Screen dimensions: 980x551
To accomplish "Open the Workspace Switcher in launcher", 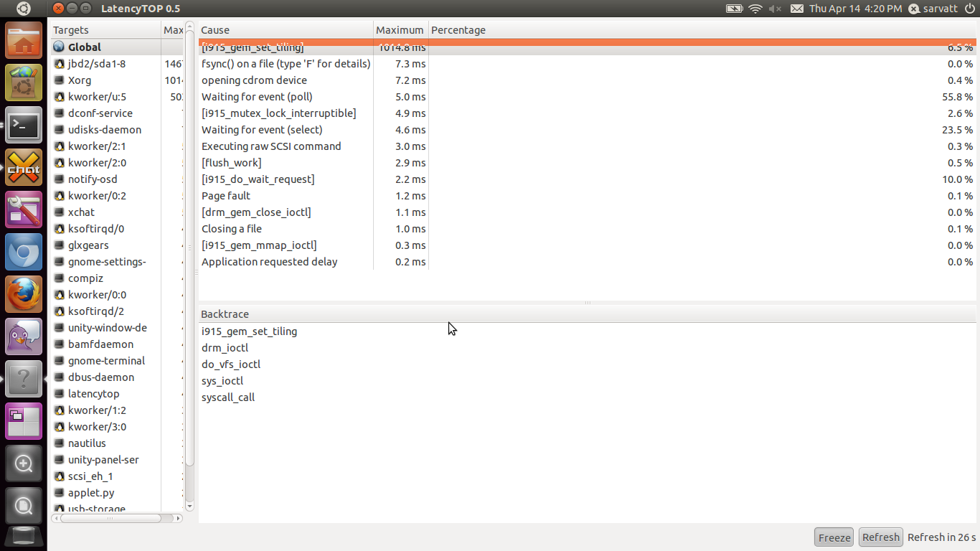I will point(24,421).
